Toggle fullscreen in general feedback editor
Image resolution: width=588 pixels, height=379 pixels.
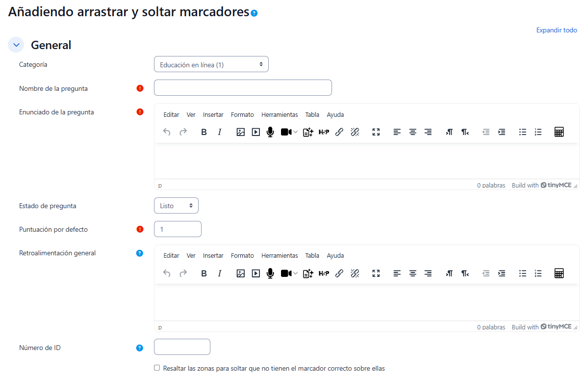[376, 273]
